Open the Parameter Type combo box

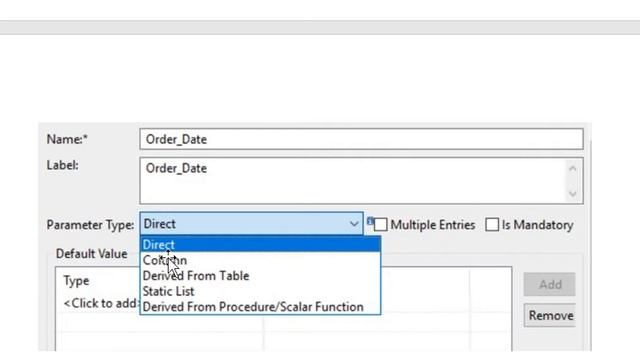[251, 224]
